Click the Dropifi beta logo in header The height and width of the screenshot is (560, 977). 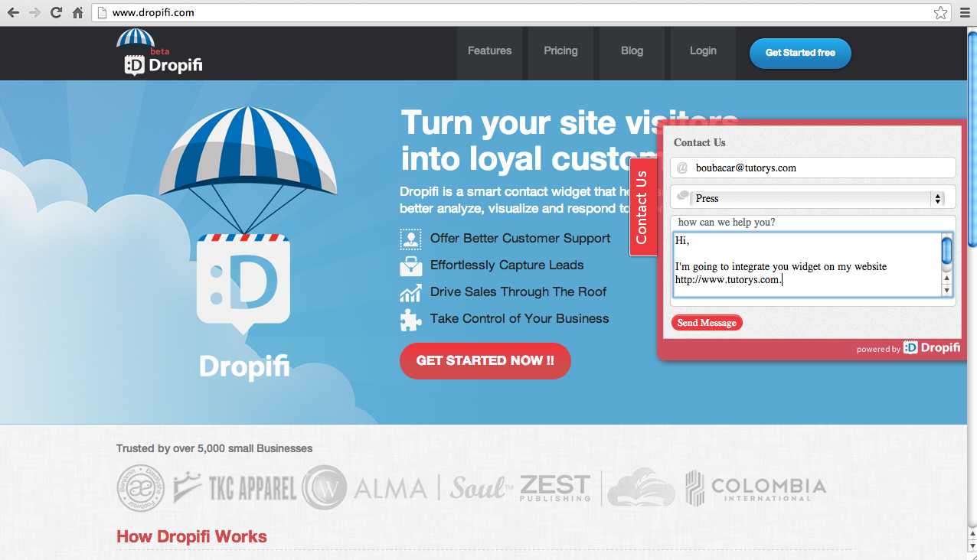pyautogui.click(x=160, y=53)
